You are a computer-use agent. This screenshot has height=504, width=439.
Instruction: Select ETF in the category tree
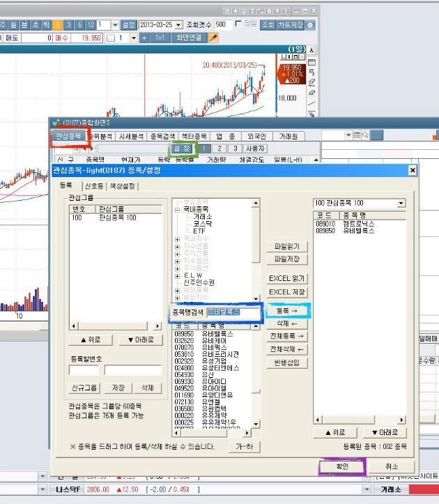[x=199, y=231]
